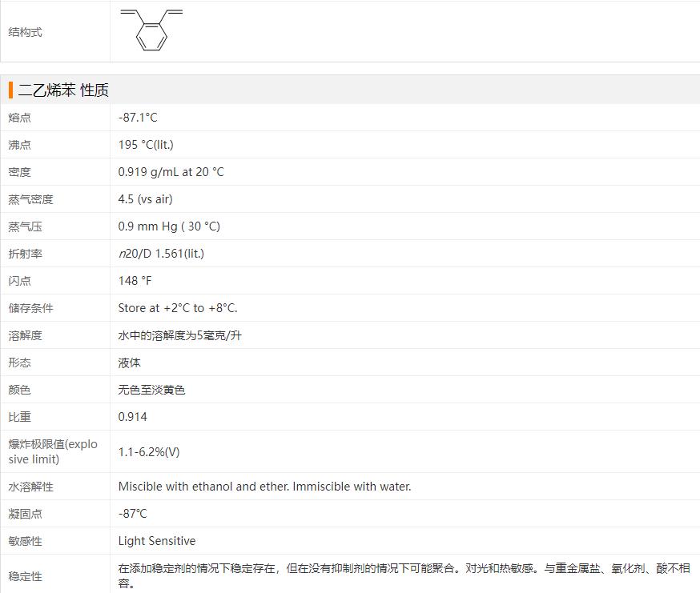Select the 颜色 value 无色至淡黄色
Image resolution: width=700 pixels, height=593 pixels.
(x=151, y=390)
